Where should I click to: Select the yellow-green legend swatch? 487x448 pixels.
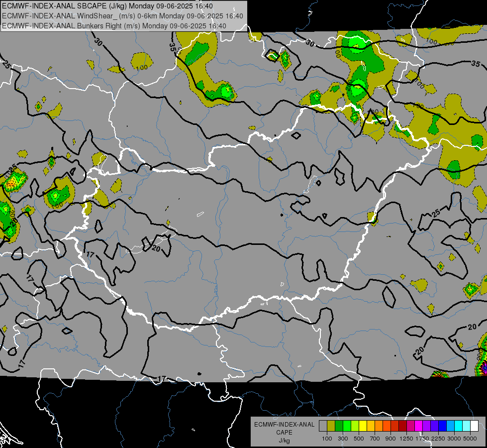[x=355, y=426]
